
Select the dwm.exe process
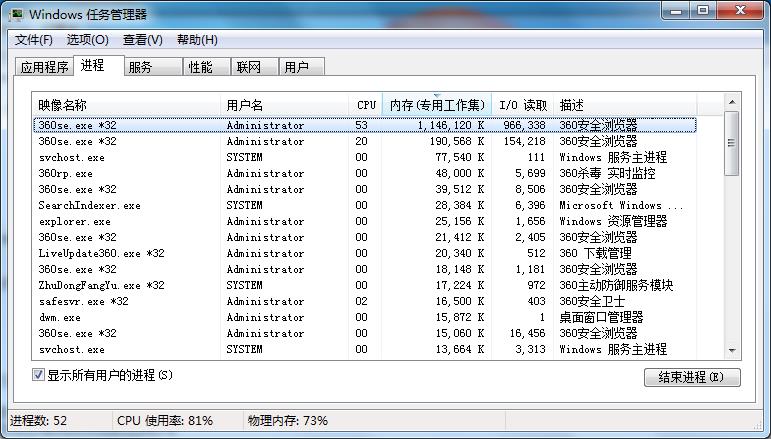[x=365, y=317]
